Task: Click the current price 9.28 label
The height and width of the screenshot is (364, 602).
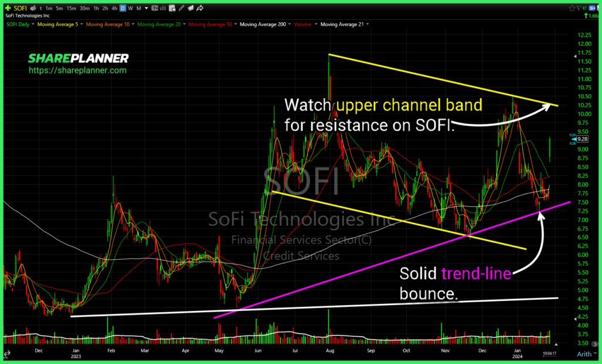Action: [583, 139]
